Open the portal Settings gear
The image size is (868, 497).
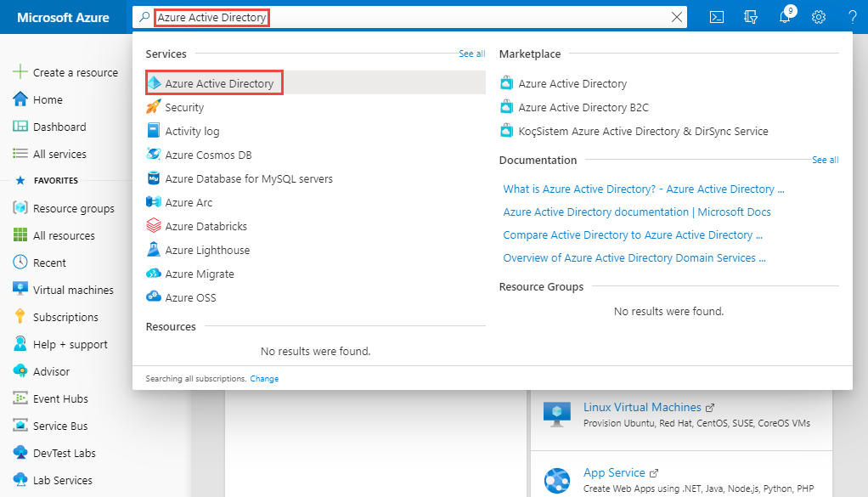point(817,16)
